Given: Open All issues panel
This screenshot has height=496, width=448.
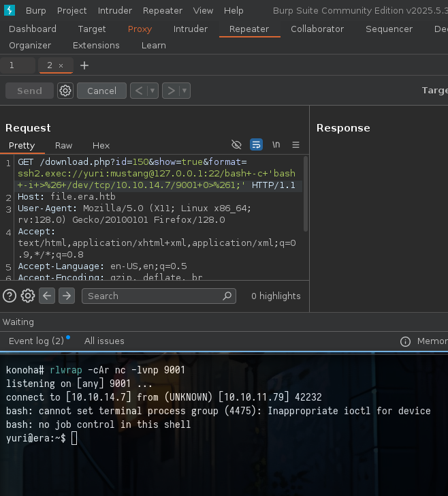Looking at the screenshot, I should (x=104, y=341).
